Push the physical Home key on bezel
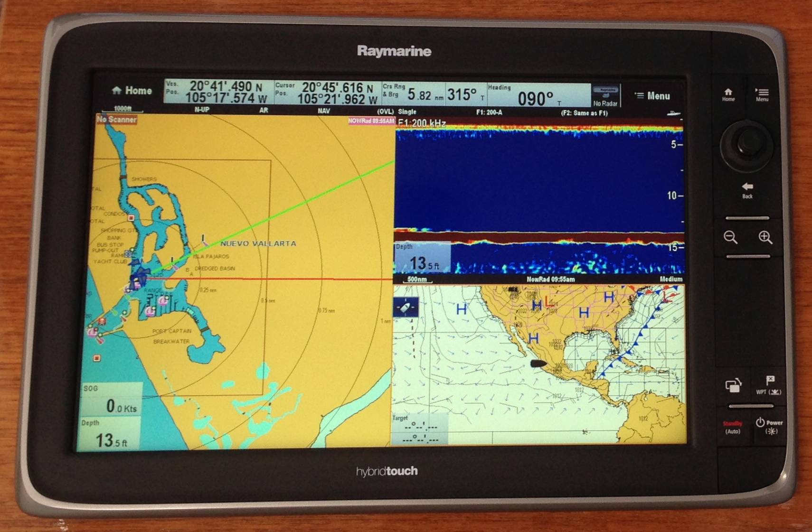Image resolution: width=812 pixels, height=532 pixels. click(728, 94)
